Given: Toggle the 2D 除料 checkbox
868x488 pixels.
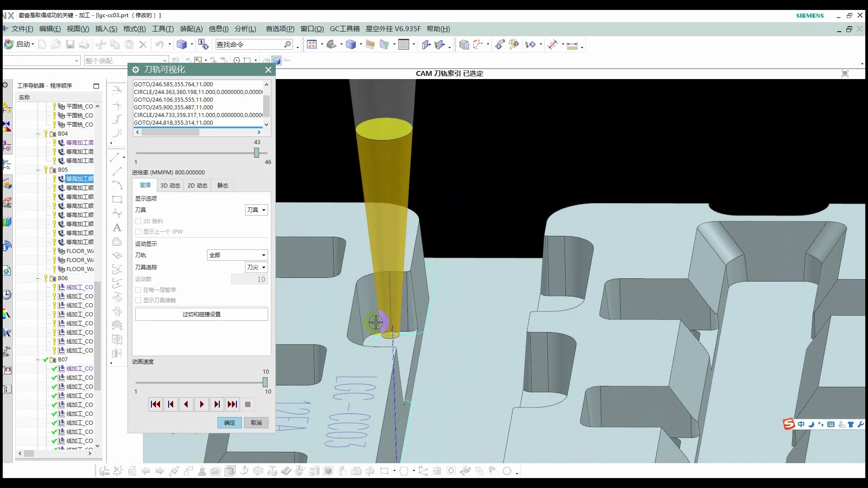Looking at the screenshot, I should tap(138, 221).
